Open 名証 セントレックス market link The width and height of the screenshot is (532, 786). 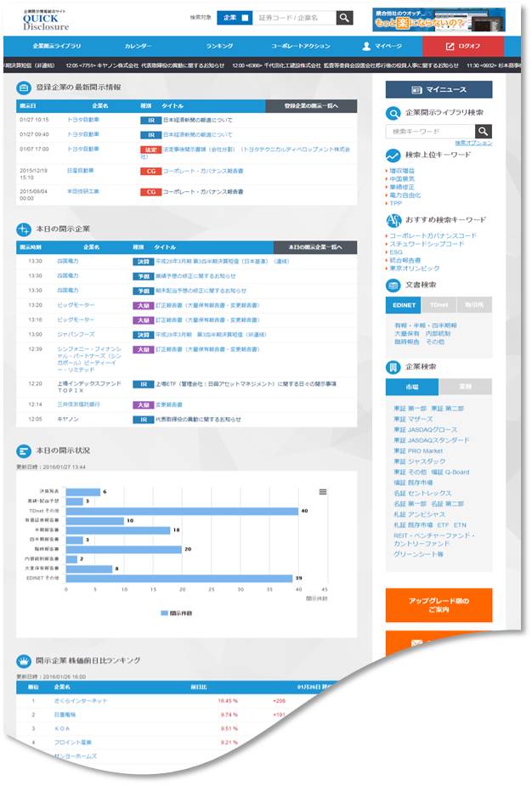[422, 493]
